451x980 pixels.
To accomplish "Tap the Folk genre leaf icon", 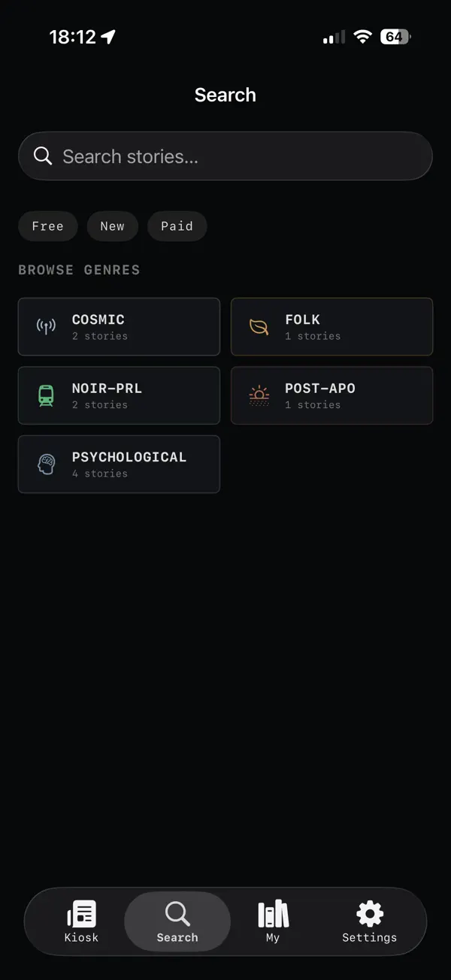I will pyautogui.click(x=259, y=327).
